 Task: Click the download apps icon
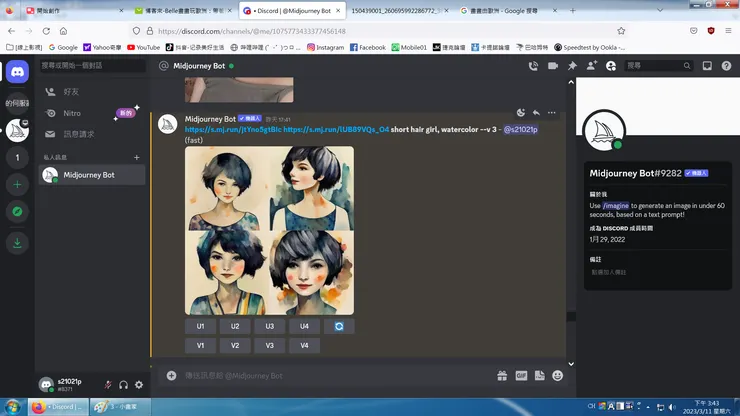(17, 243)
